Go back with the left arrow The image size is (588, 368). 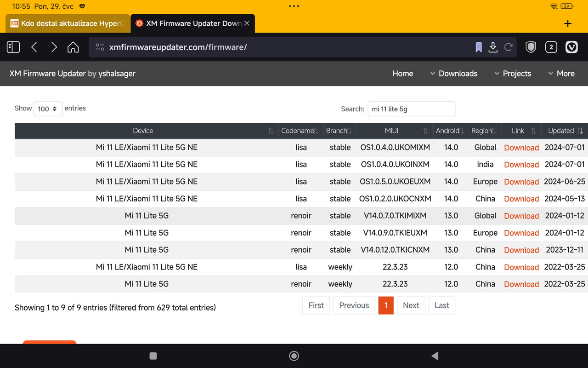click(34, 47)
